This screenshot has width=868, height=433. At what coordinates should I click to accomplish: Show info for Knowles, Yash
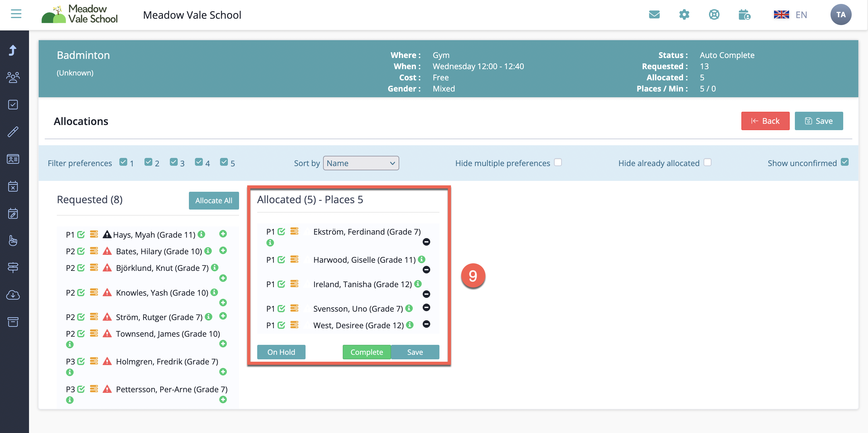click(214, 292)
